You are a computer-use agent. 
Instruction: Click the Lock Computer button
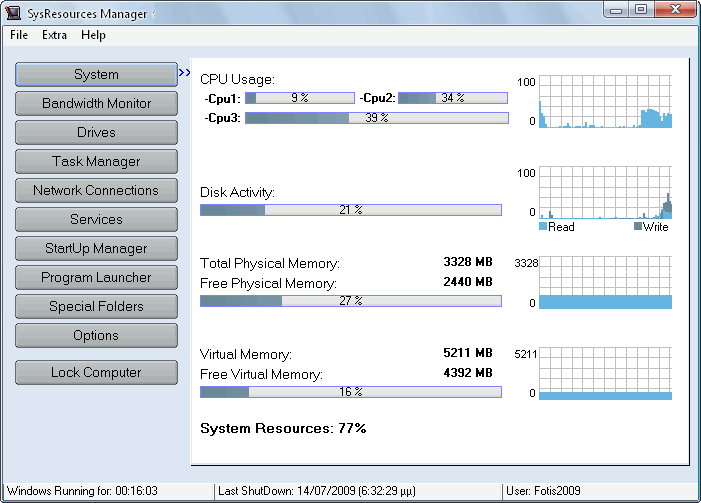point(96,372)
